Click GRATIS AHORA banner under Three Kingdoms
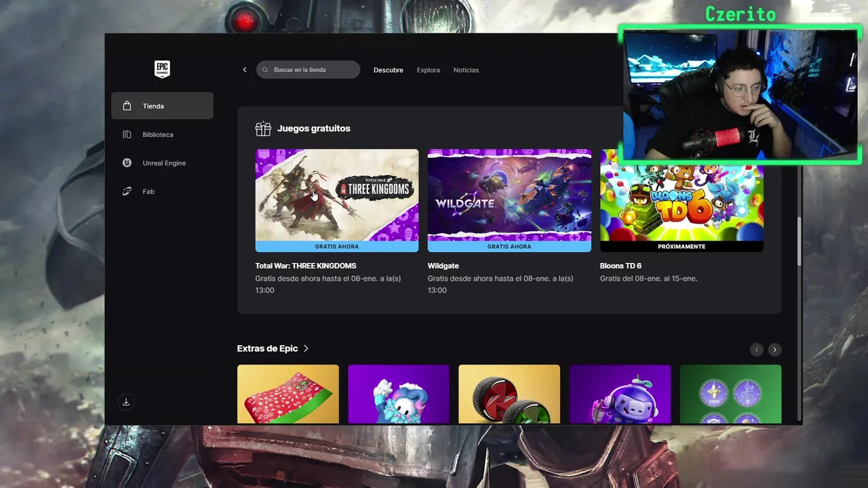 coord(337,247)
